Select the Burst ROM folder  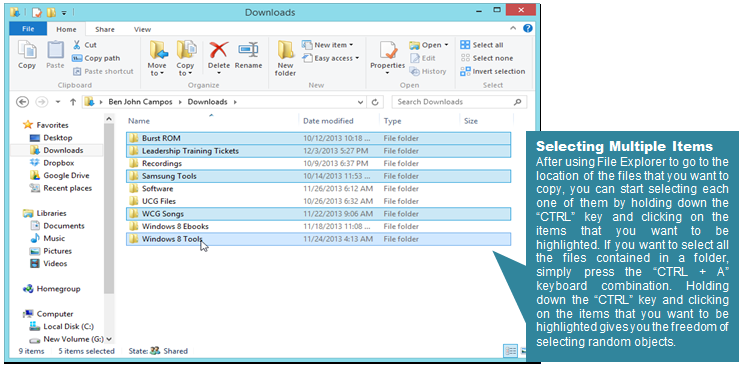pos(318,138)
